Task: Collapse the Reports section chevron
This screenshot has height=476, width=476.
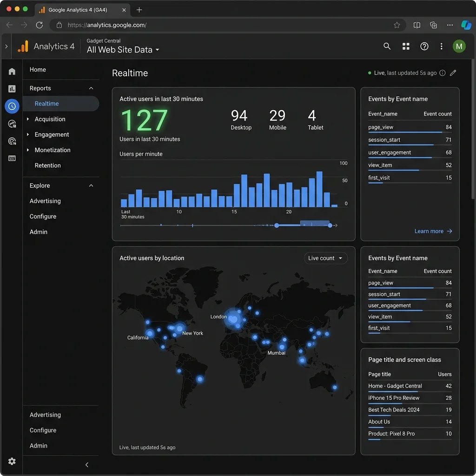Action: pos(91,88)
